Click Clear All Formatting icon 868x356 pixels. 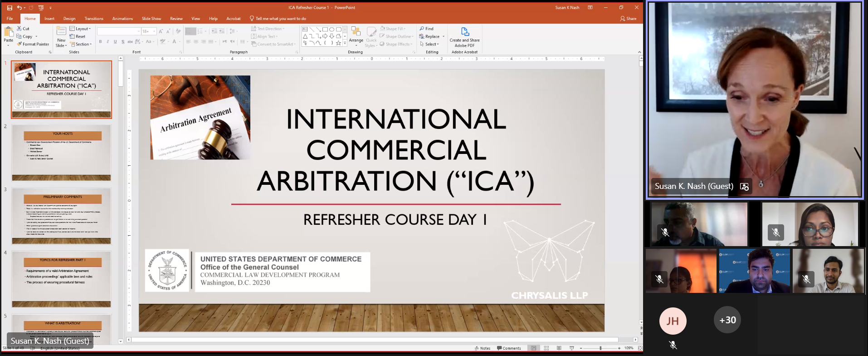[178, 31]
